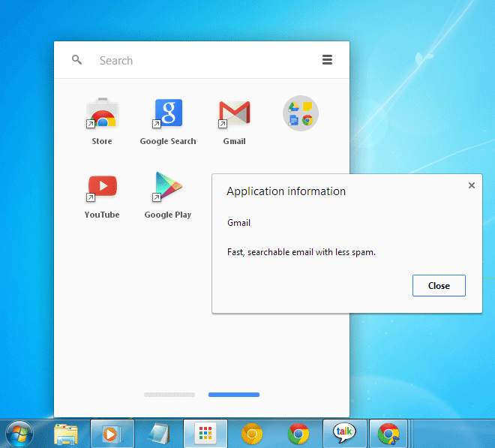This screenshot has width=495, height=448.
Task: Open Windows Explorer from the taskbar
Action: coord(66,434)
